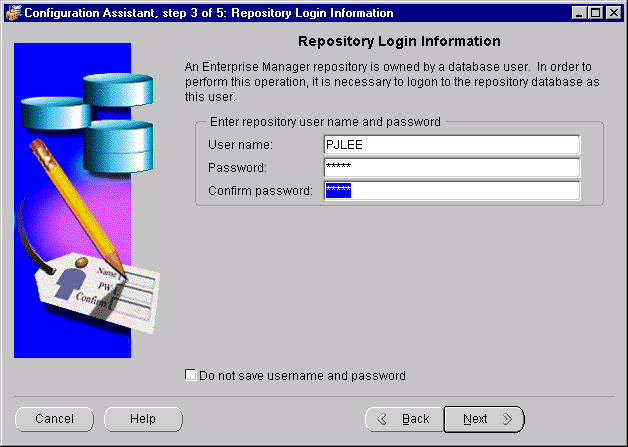628x447 pixels.
Task: Select the Confirm password text box
Action: coord(452,190)
